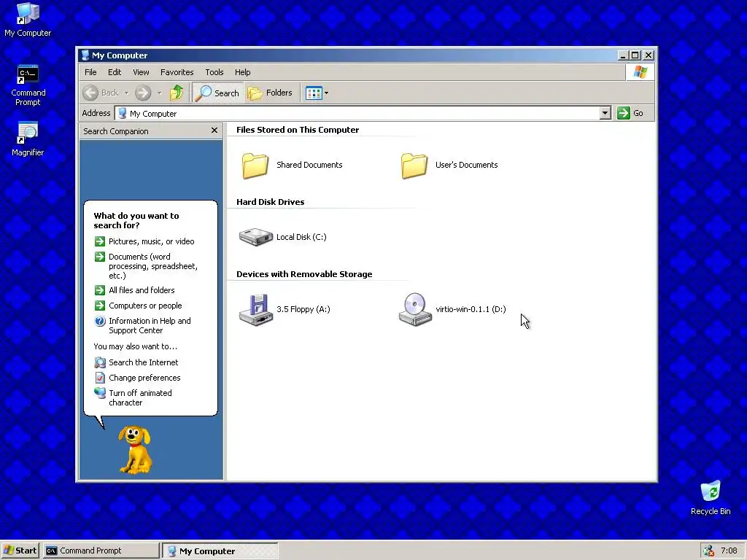Screen dimensions: 747x560
Task: Open Information in Help and Support Center
Action: (x=150, y=326)
